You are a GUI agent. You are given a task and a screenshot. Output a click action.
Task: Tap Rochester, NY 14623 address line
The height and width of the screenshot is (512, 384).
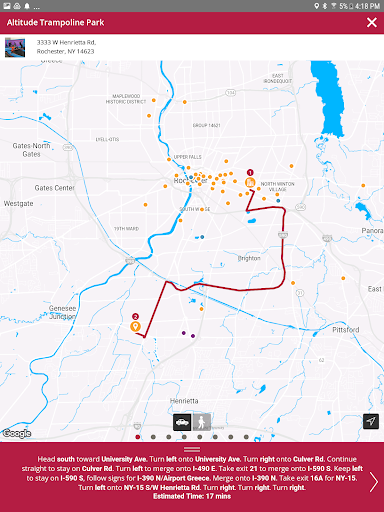(65, 51)
